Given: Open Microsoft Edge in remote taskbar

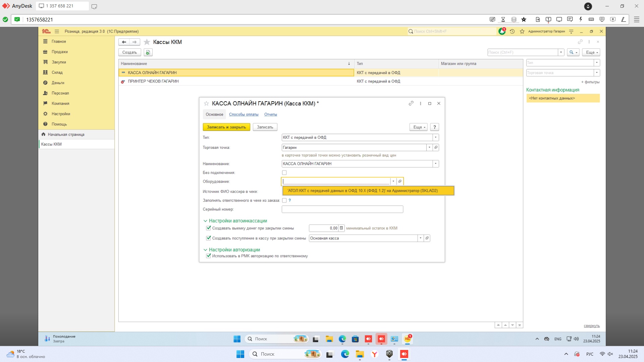Looking at the screenshot, I should tap(342, 339).
